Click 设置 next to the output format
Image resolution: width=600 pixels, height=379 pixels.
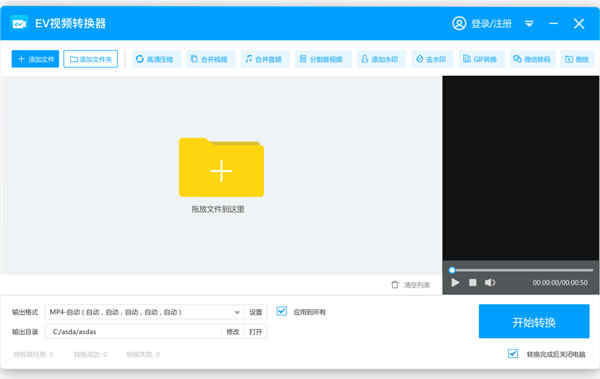point(256,312)
